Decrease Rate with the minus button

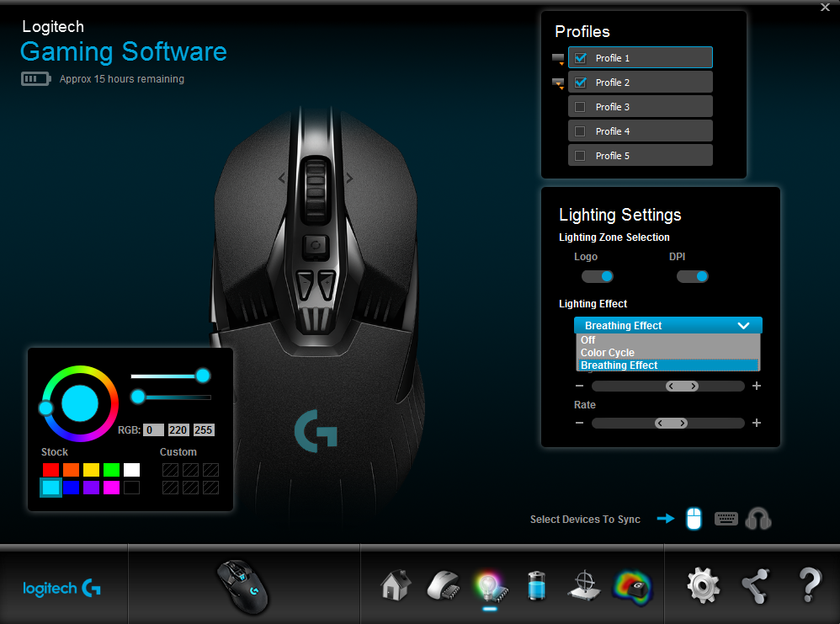click(x=579, y=423)
